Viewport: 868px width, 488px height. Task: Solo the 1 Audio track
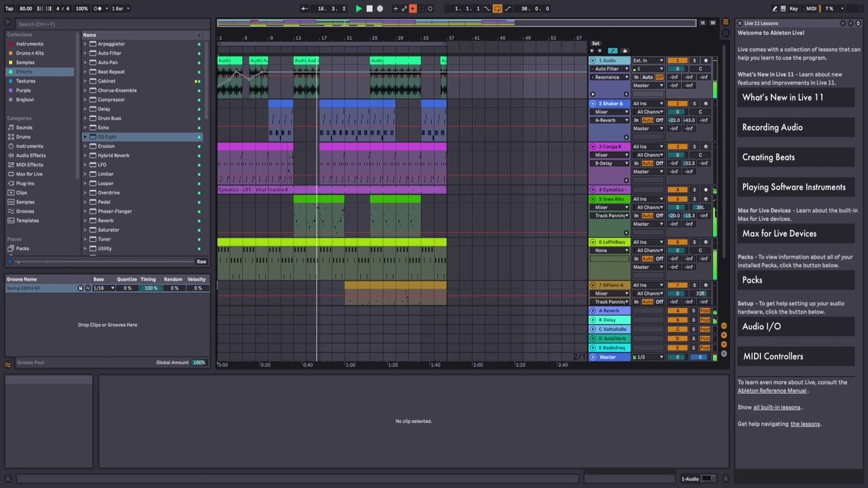pyautogui.click(x=694, y=61)
